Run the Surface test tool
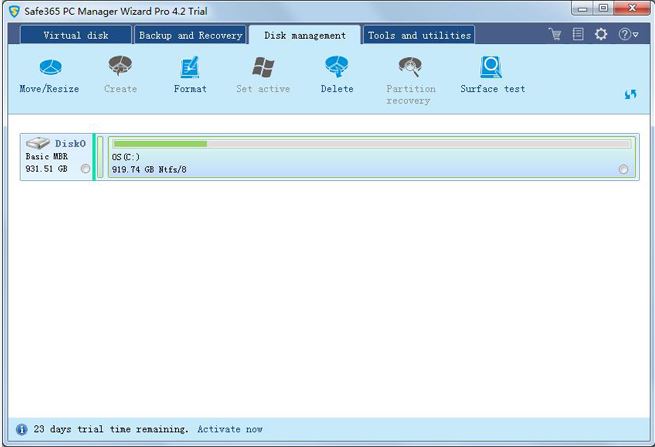Image resolution: width=655 pixels, height=447 pixels. (x=492, y=75)
